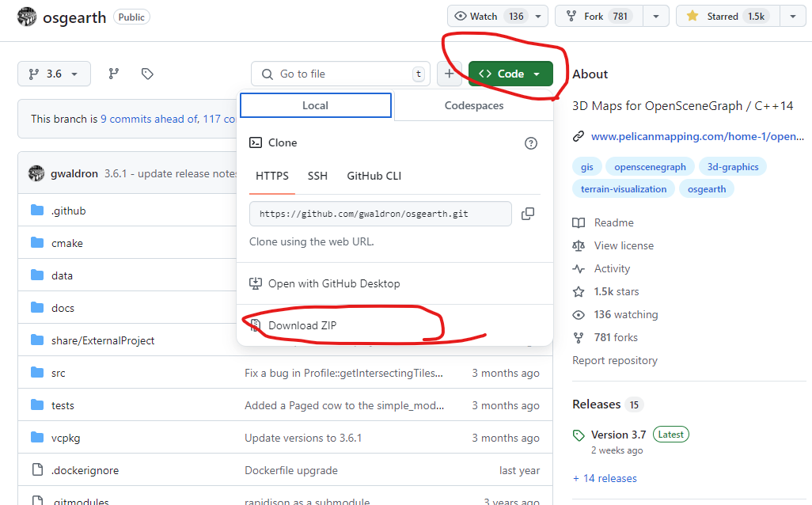The image size is (812, 505).
Task: Click the plus add file button
Action: pyautogui.click(x=449, y=74)
